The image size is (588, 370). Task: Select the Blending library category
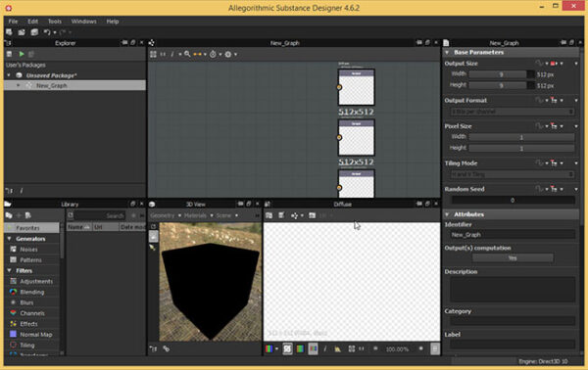tap(32, 292)
